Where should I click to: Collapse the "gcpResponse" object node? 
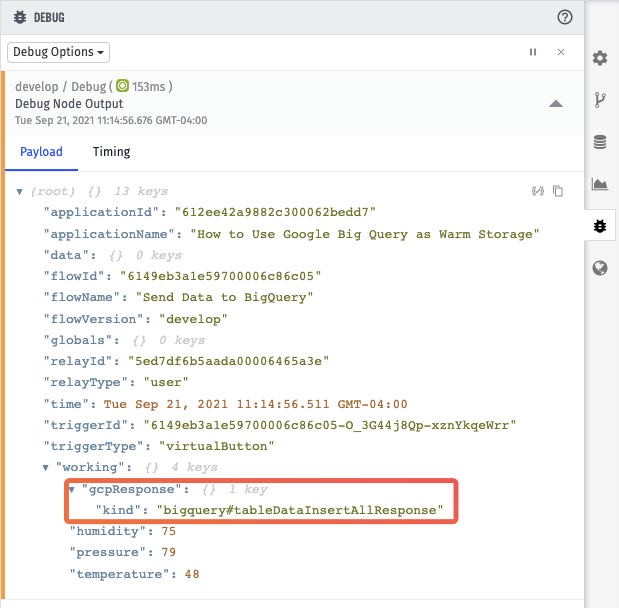pos(71,490)
